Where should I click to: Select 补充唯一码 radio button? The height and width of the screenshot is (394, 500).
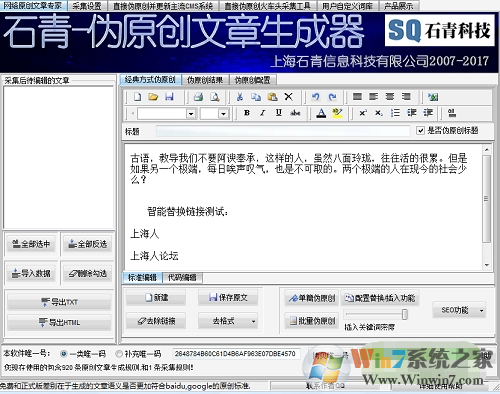[x=119, y=354]
